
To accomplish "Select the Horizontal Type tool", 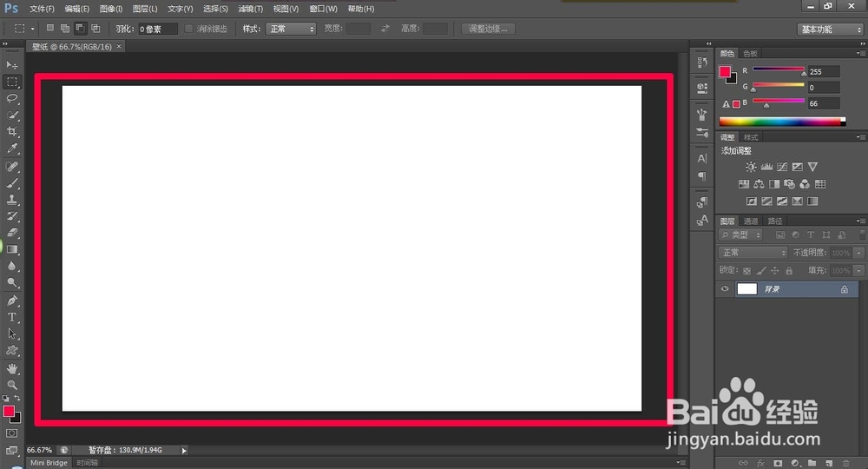I will [x=11, y=317].
